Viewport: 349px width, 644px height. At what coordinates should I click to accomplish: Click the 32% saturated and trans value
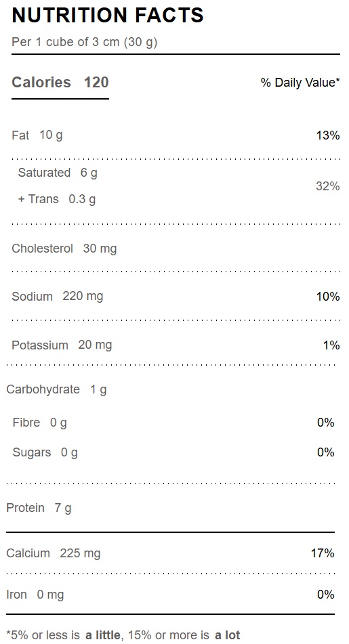[327, 186]
